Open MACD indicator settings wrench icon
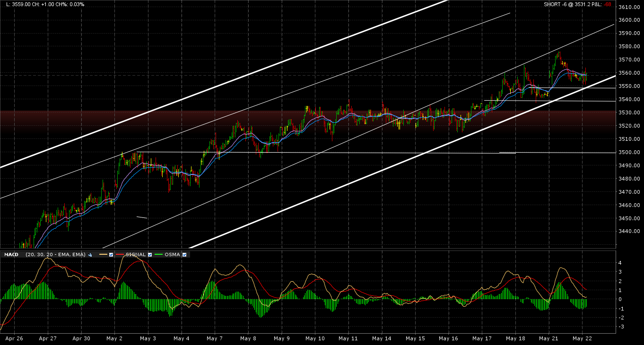 pos(90,255)
